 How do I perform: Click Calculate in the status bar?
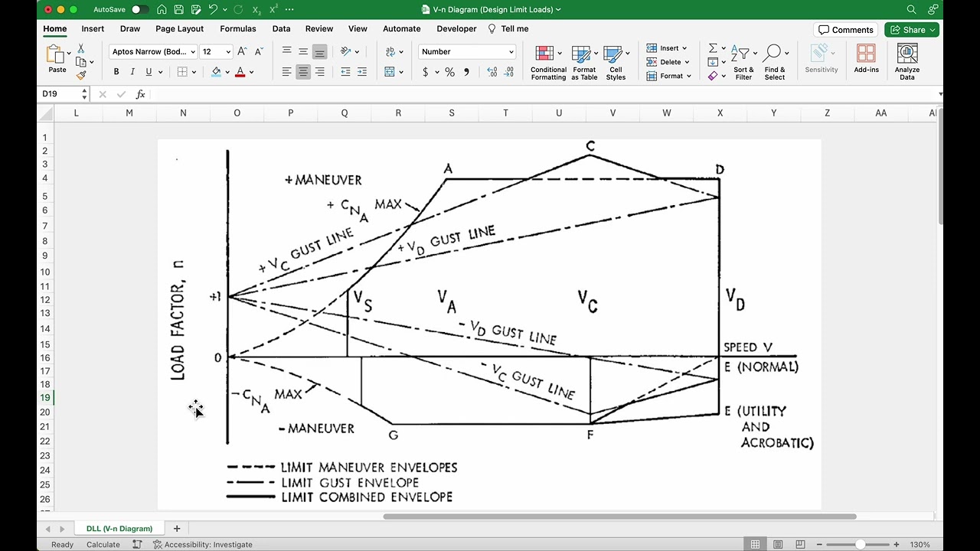[103, 544]
